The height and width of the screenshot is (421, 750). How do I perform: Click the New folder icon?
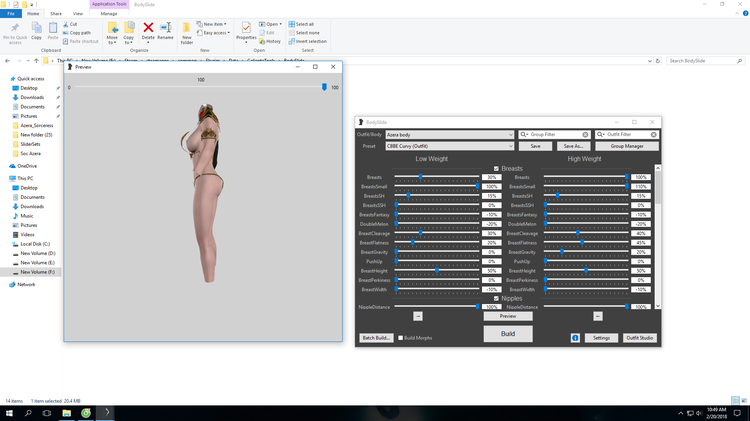[187, 28]
